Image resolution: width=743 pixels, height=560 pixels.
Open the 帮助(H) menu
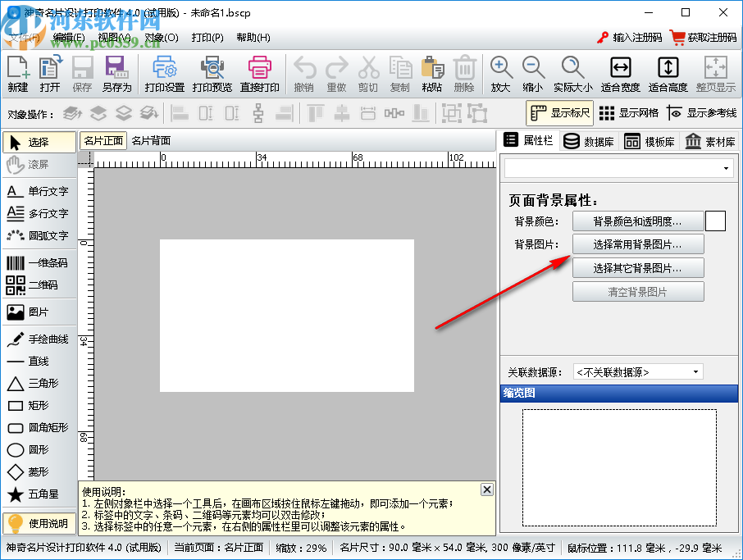click(253, 38)
